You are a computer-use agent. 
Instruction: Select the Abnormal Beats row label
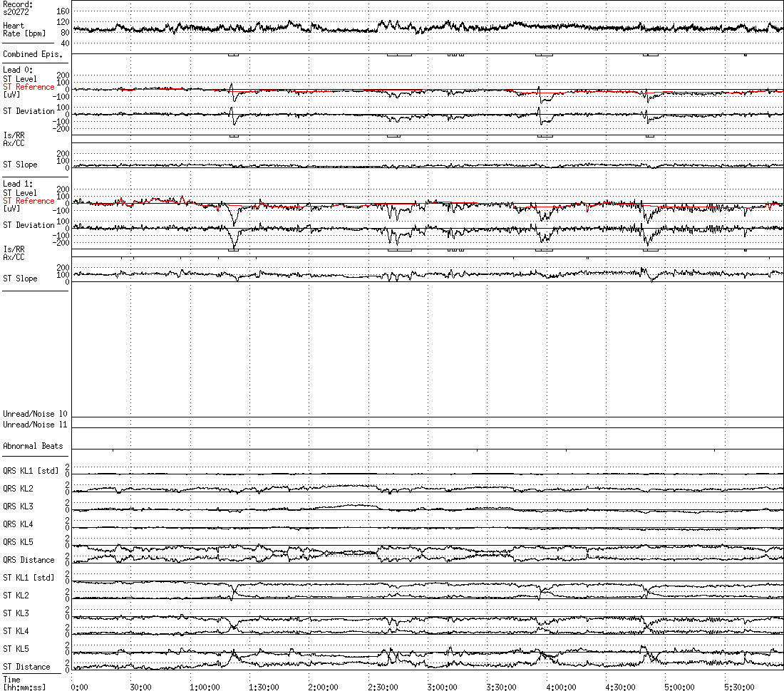(x=33, y=446)
